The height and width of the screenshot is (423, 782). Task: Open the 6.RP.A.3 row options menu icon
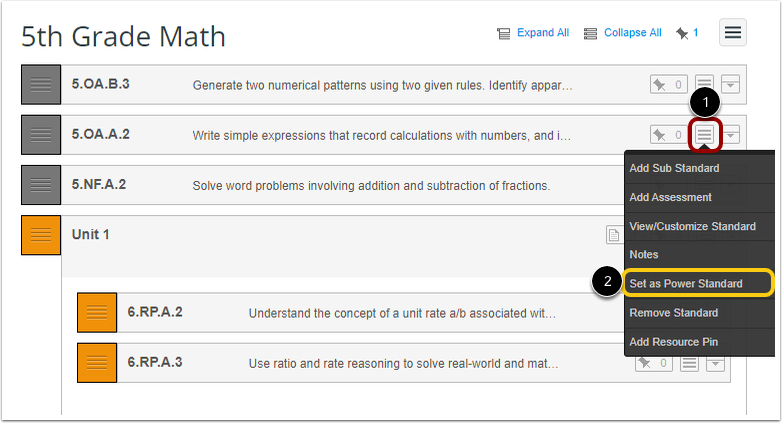pyautogui.click(x=690, y=362)
